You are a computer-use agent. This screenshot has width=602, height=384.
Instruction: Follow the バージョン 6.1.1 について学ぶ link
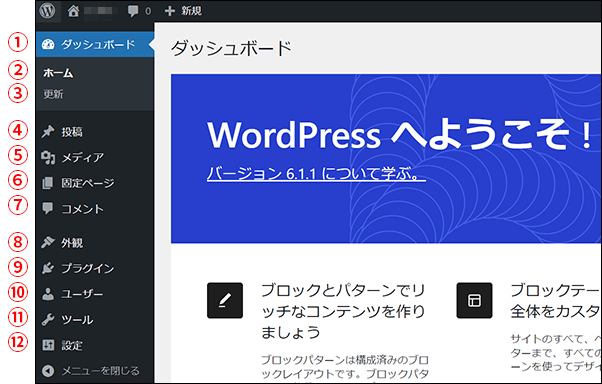pos(316,174)
